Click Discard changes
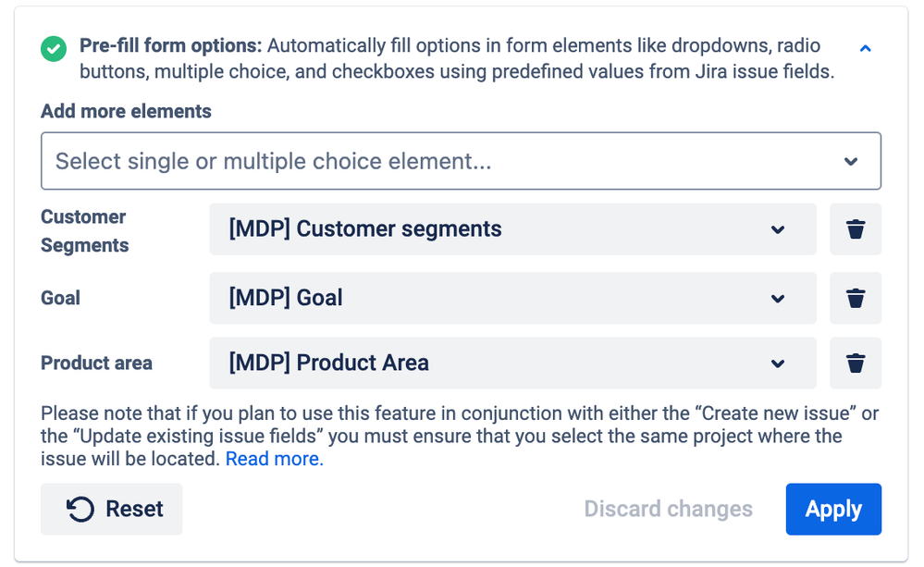 [x=668, y=510]
